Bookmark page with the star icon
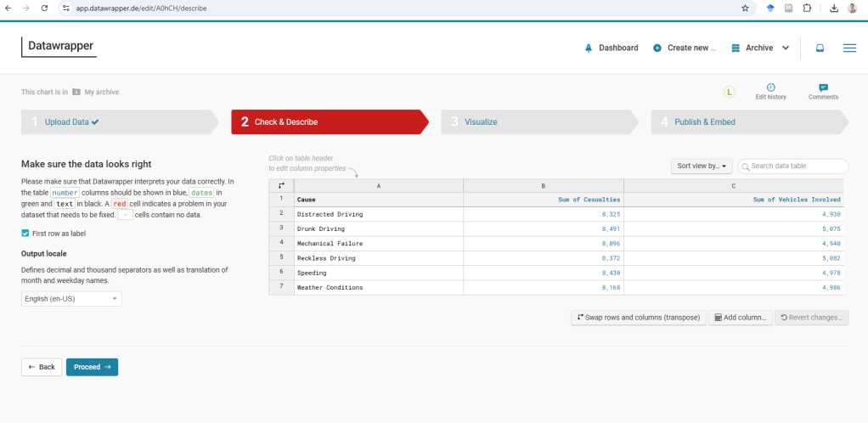The width and height of the screenshot is (868, 423). pos(745,8)
